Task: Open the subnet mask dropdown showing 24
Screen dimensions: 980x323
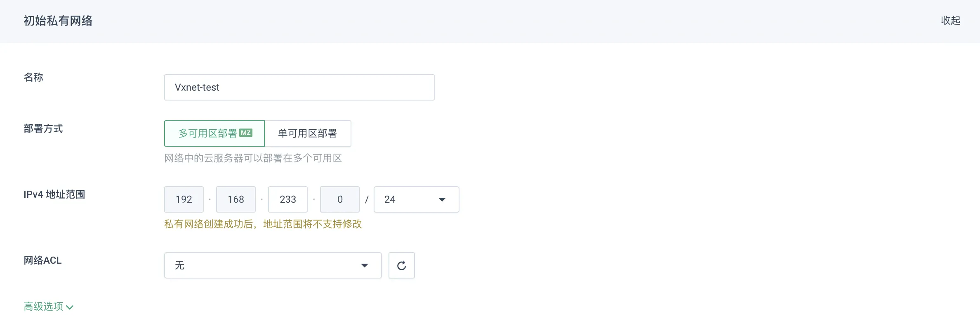Action: point(416,199)
